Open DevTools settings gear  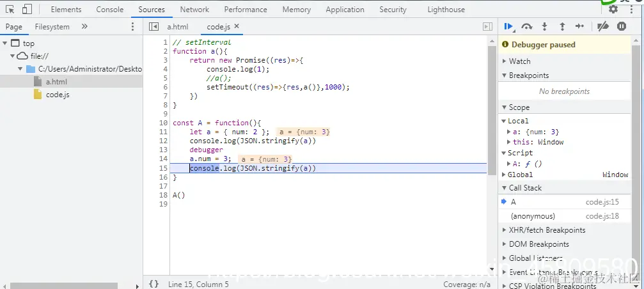(x=613, y=9)
